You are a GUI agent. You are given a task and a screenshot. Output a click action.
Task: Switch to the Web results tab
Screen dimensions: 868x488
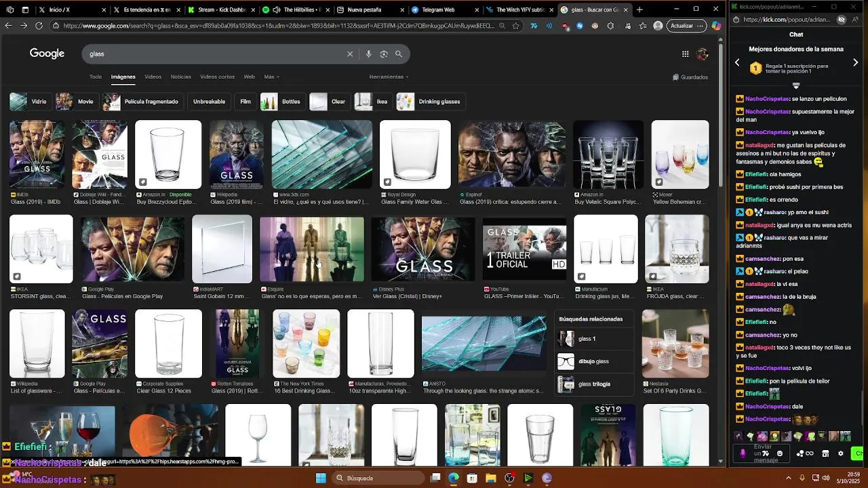(x=249, y=77)
